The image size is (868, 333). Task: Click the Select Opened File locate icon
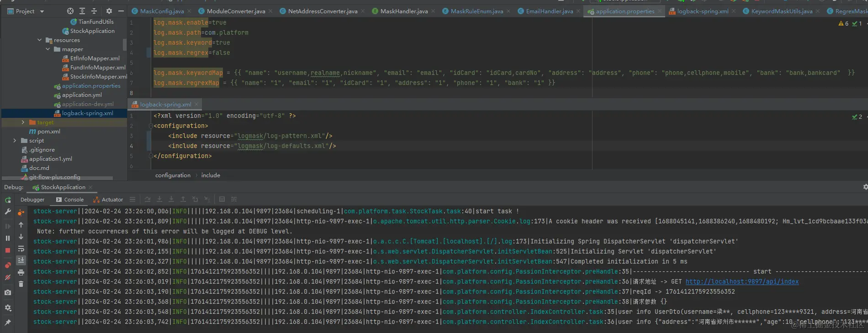70,11
